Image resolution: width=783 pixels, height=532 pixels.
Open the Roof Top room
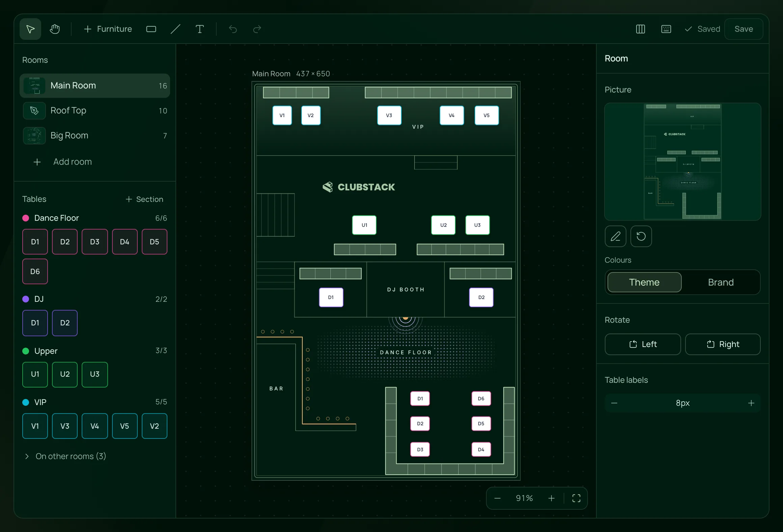click(95, 111)
